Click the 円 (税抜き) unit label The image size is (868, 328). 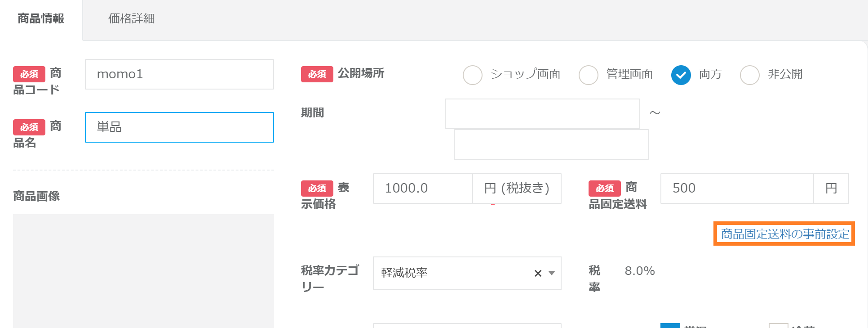pyautogui.click(x=517, y=189)
